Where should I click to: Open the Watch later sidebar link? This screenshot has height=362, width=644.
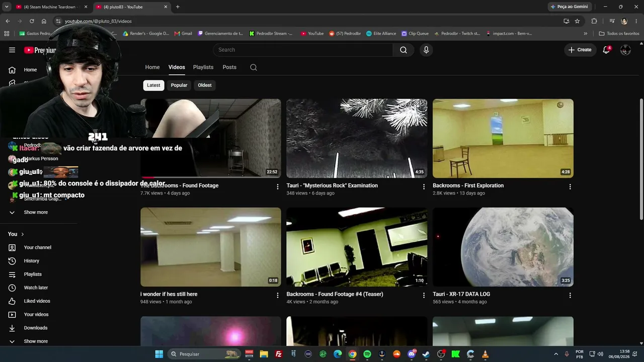point(36,288)
